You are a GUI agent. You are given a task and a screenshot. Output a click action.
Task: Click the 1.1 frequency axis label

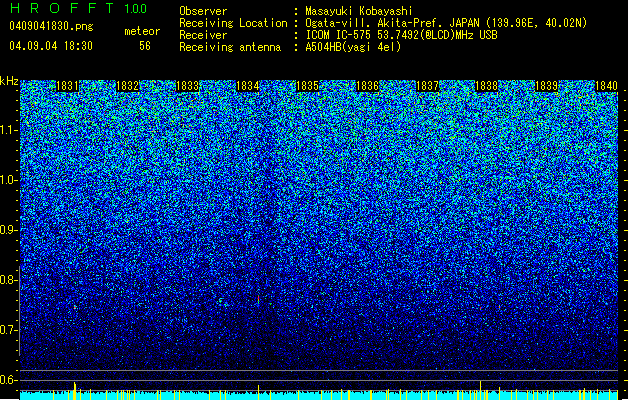coord(9,130)
